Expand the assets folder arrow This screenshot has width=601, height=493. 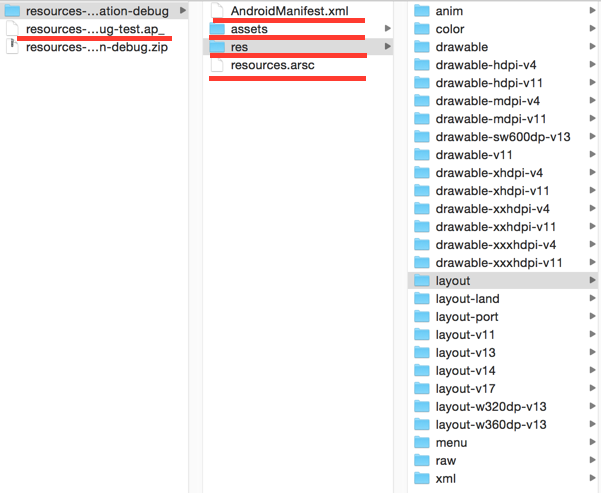pyautogui.click(x=388, y=28)
